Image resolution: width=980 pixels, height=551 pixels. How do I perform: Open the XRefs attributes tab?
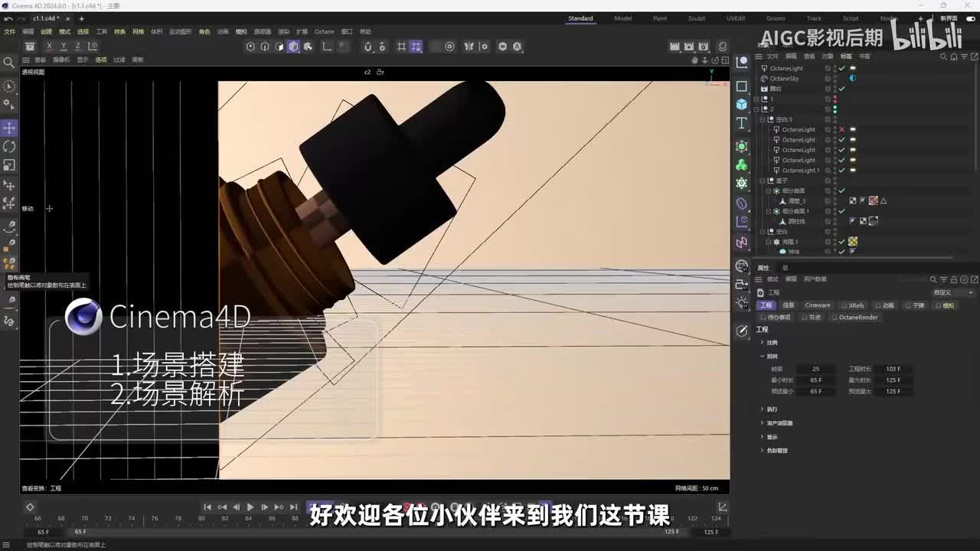point(853,305)
